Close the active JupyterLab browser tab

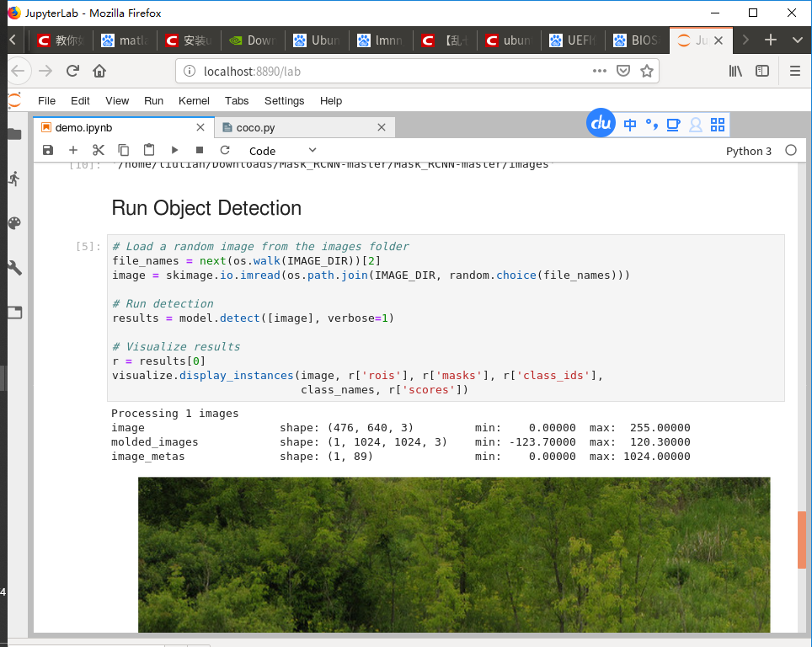pyautogui.click(x=719, y=40)
